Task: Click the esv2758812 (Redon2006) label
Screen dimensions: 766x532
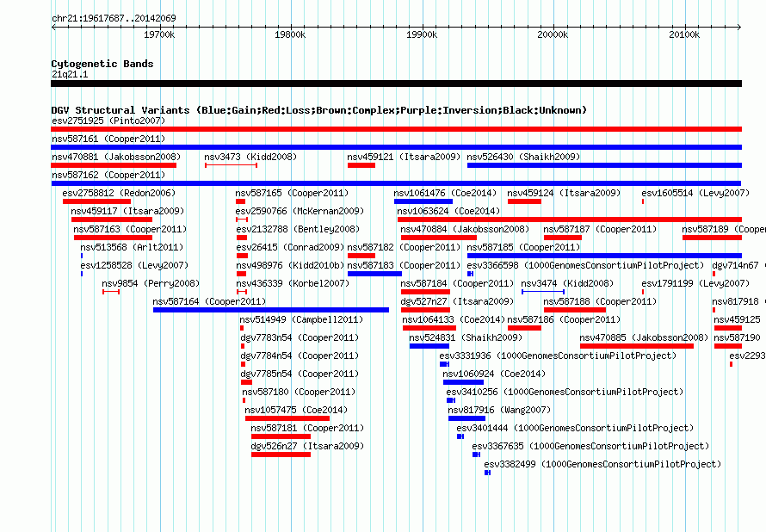Action: 119,193
